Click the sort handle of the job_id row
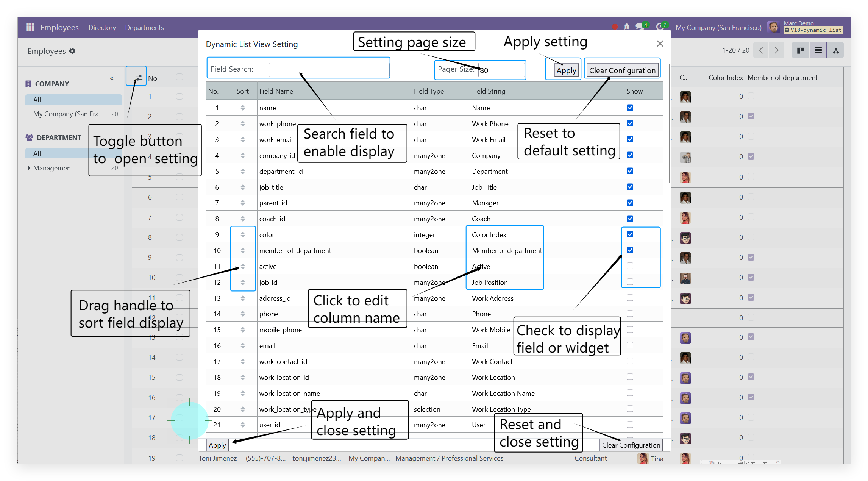This screenshot has width=868, height=481. point(242,283)
